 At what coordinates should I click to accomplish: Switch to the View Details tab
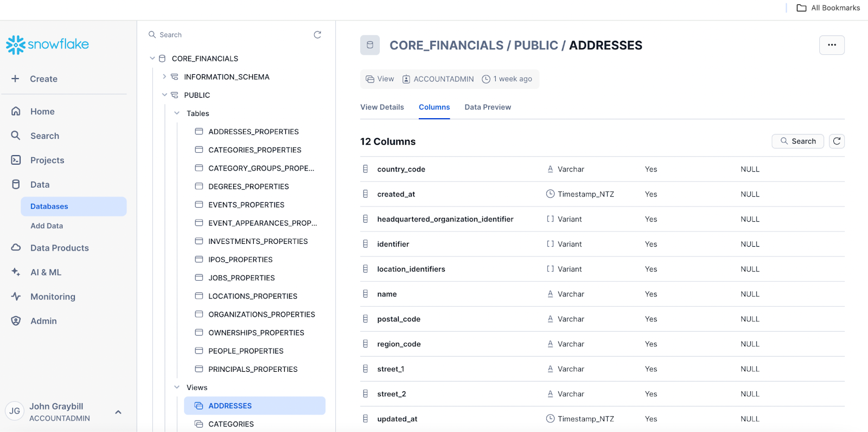382,107
